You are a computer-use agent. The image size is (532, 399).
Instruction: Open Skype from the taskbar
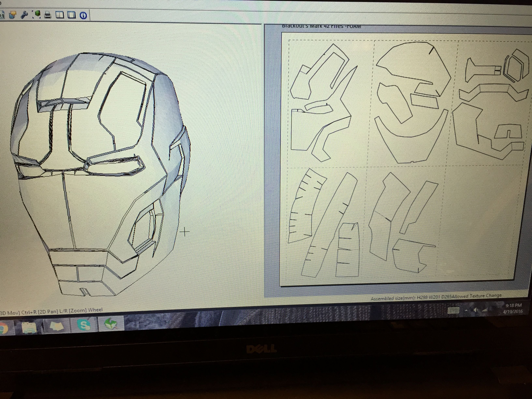(83, 325)
